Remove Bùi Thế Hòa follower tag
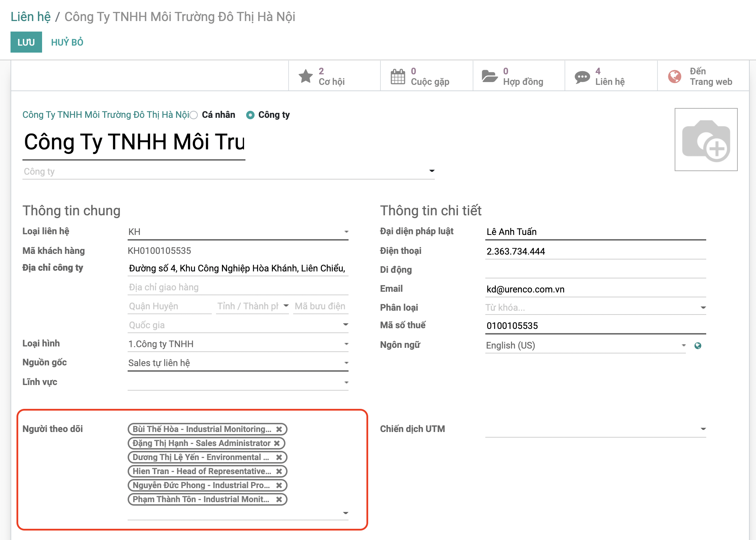The width and height of the screenshot is (756, 540). click(x=279, y=429)
